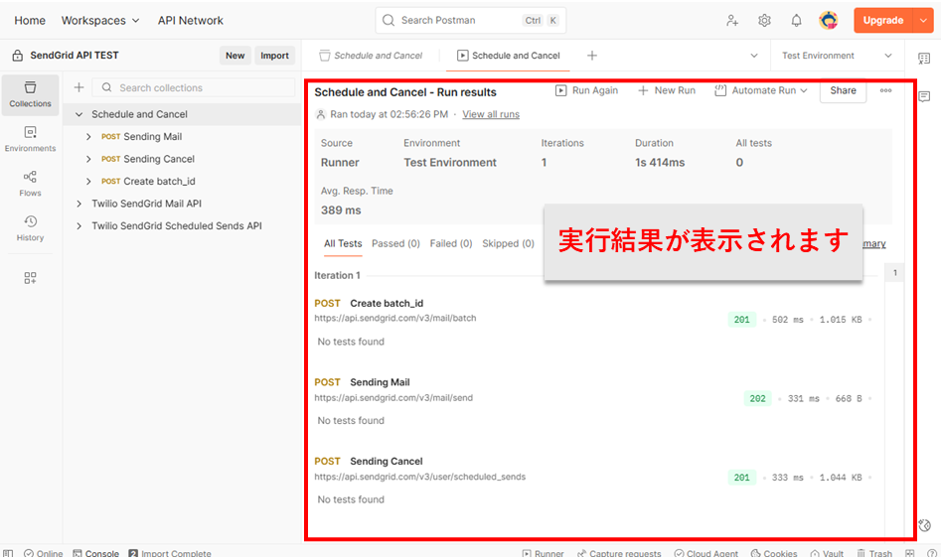
Task: Open the notifications bell icon
Action: (x=796, y=20)
